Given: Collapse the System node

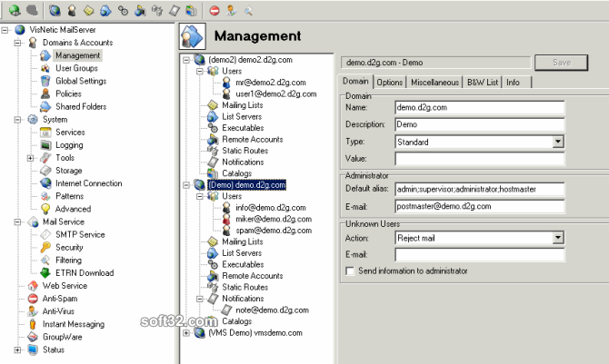Looking at the screenshot, I should tap(17, 120).
